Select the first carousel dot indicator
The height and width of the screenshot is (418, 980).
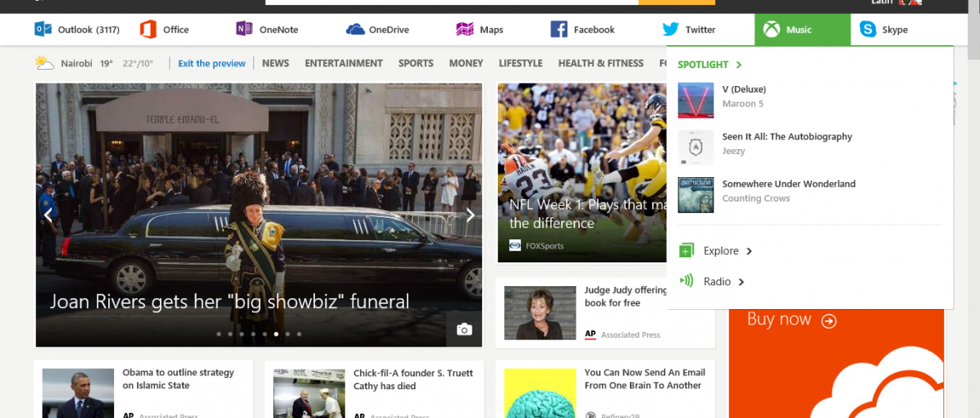pyautogui.click(x=219, y=334)
